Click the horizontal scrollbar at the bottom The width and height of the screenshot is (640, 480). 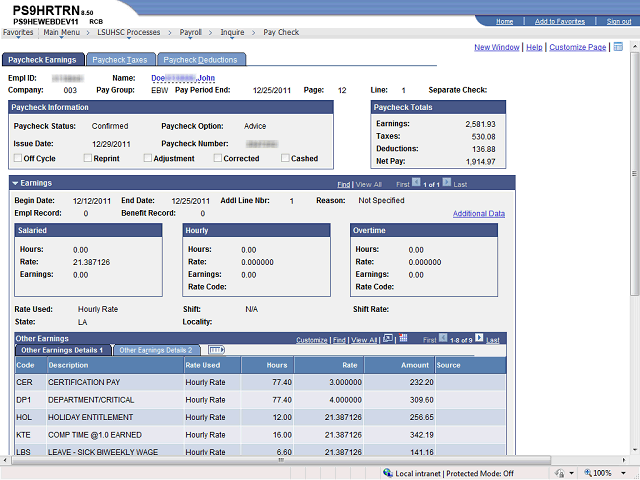(x=281, y=460)
